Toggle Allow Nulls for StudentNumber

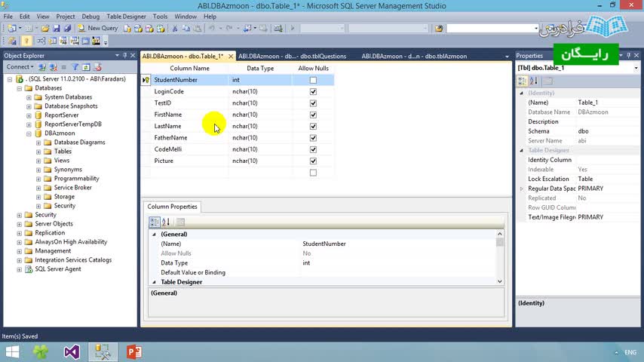coord(313,80)
